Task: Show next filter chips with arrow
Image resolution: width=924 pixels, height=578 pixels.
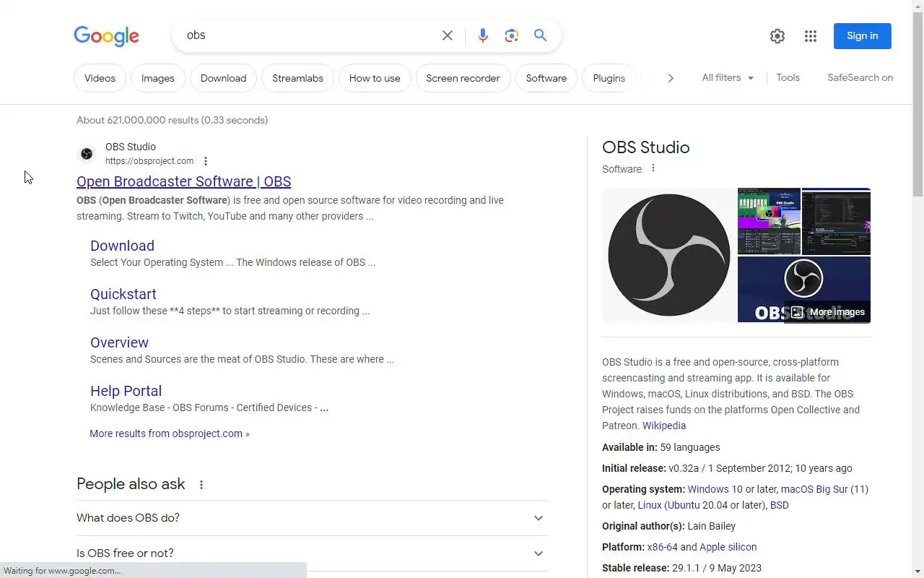Action: 671,78
